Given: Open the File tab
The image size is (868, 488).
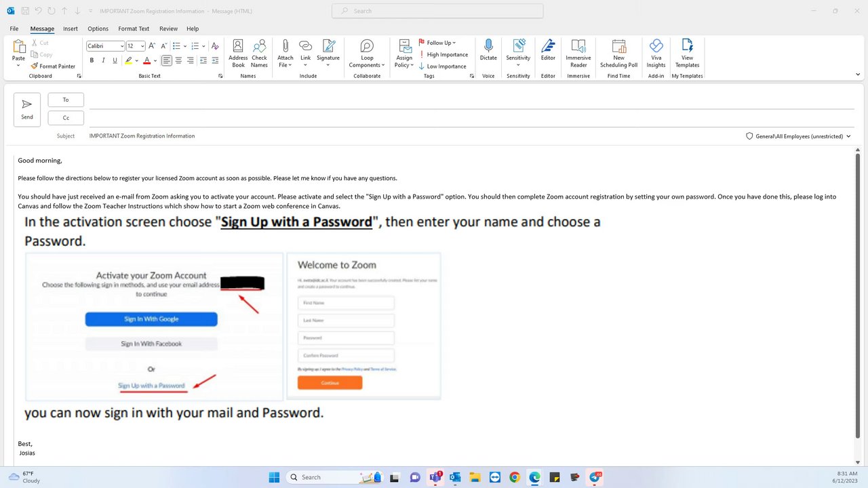Looking at the screenshot, I should click(14, 29).
